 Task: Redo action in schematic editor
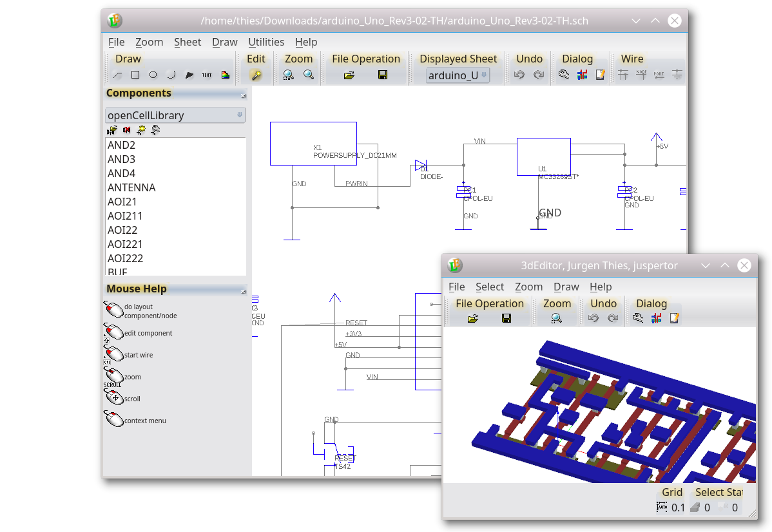click(x=539, y=75)
